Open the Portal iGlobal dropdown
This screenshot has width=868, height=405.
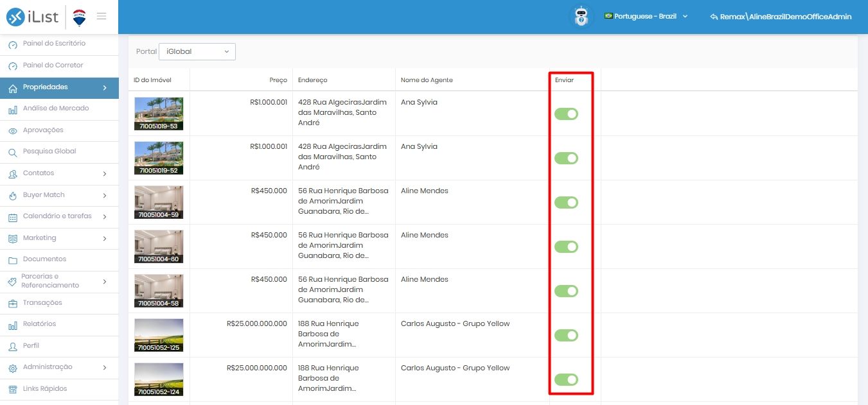point(197,51)
